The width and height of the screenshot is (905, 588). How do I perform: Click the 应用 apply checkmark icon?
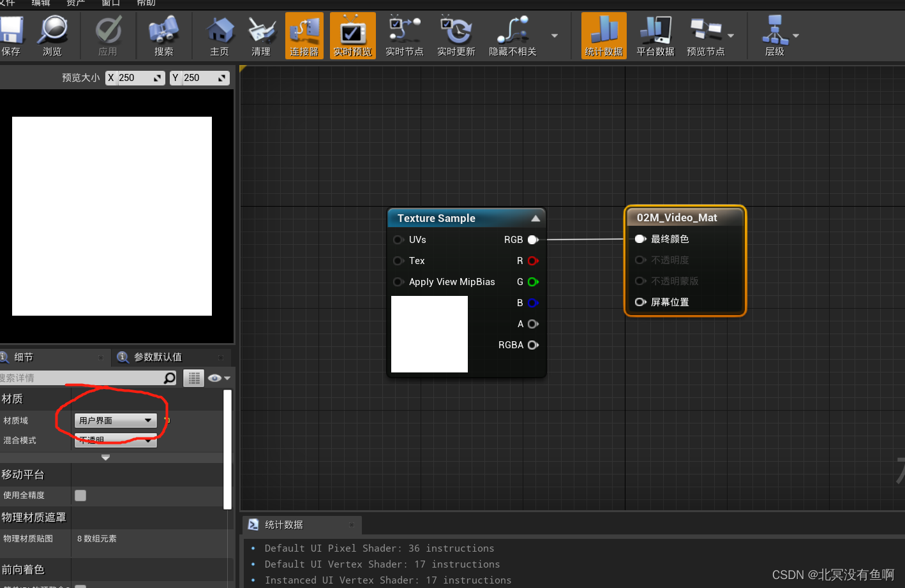tap(108, 36)
